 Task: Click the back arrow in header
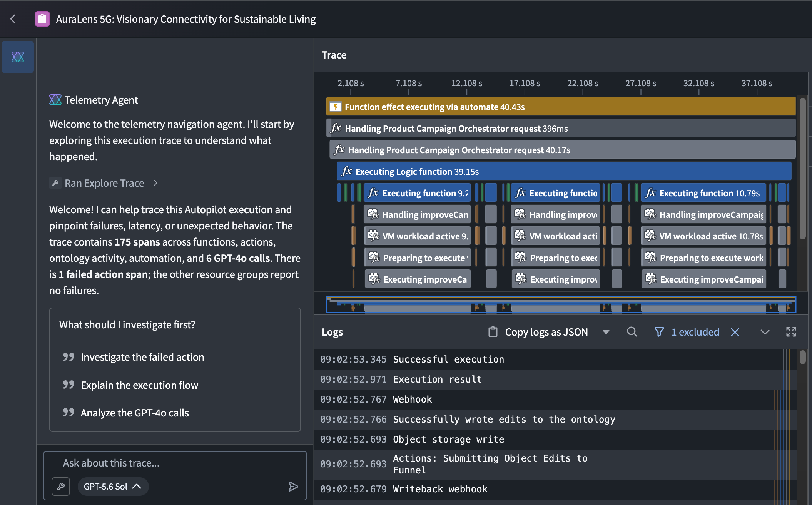coord(13,19)
